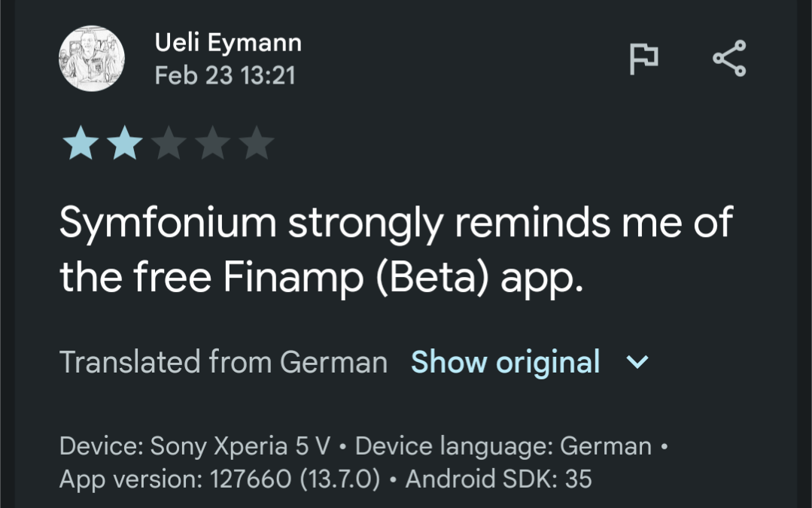Image resolution: width=812 pixels, height=508 pixels.
Task: Click the App version 127660 text
Action: click(220, 479)
